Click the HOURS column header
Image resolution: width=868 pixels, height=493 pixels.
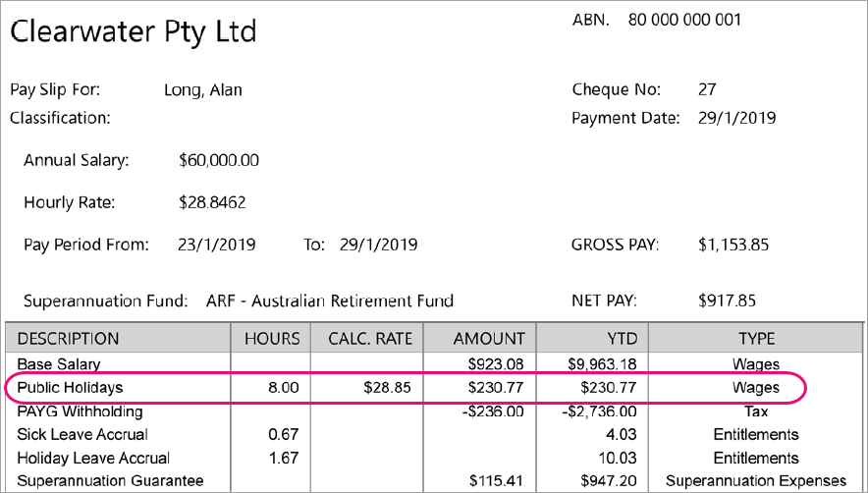272,339
